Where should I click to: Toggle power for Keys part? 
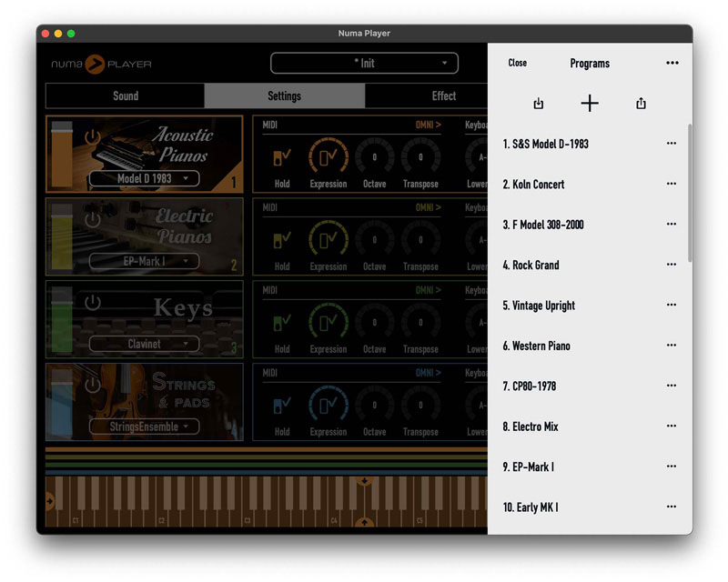coord(93,303)
